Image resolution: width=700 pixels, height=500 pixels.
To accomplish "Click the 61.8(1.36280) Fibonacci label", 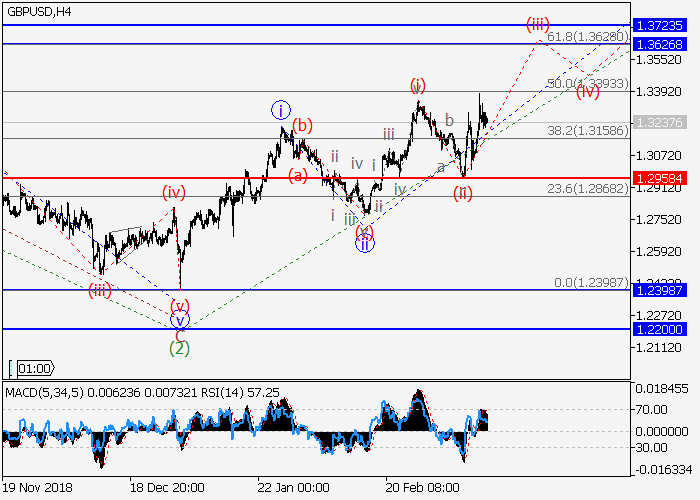I will (x=588, y=37).
